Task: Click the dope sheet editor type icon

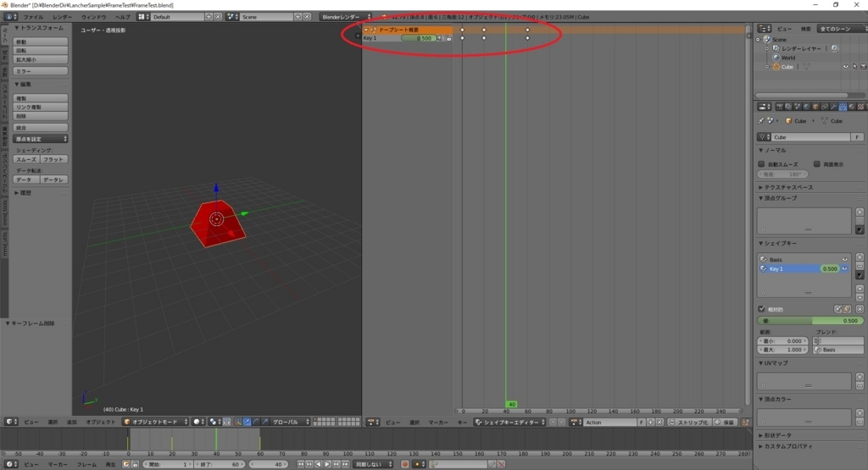Action: click(372, 423)
